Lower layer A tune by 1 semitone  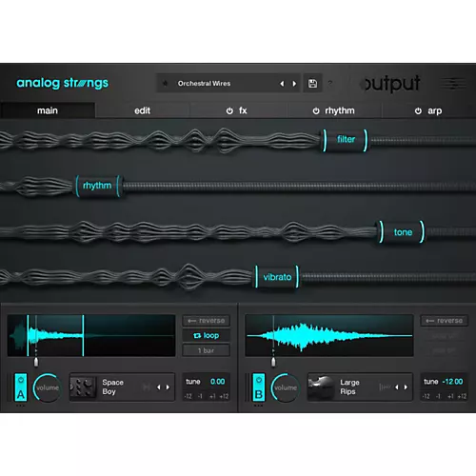pos(200,396)
